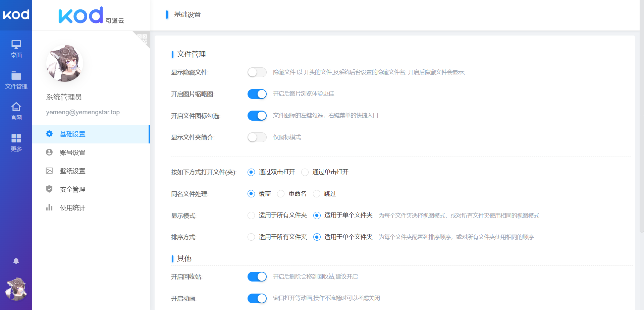
Task: Select open by single click (通过单击打开) radio
Action: point(305,172)
